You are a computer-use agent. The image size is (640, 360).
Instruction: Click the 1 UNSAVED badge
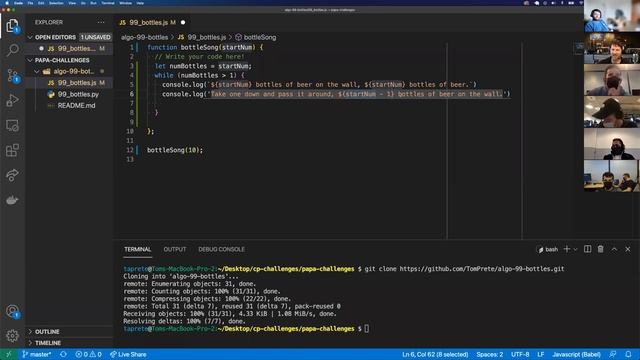coord(96,37)
